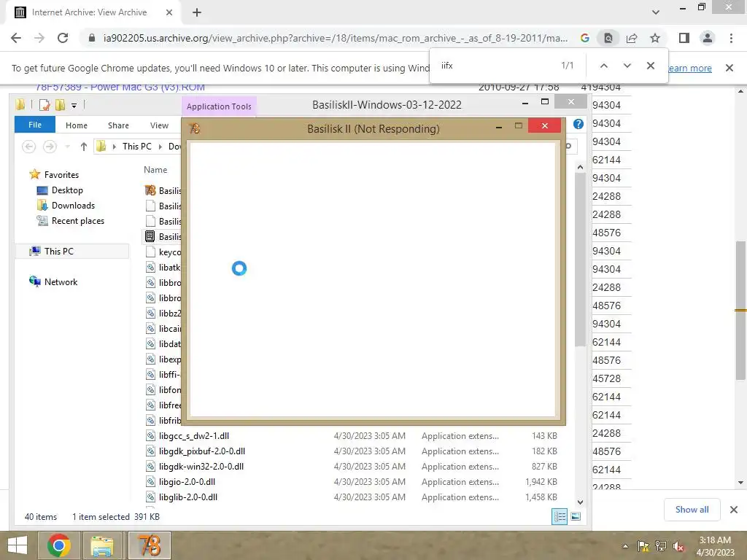Open new Chrome tab
The width and height of the screenshot is (747, 560).
tap(197, 12)
